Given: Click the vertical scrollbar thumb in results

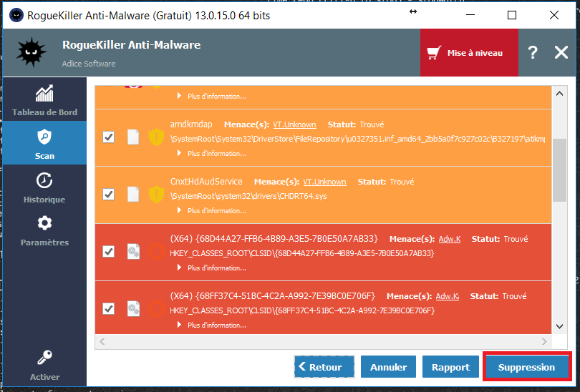Looking at the screenshot, I should 560,170.
